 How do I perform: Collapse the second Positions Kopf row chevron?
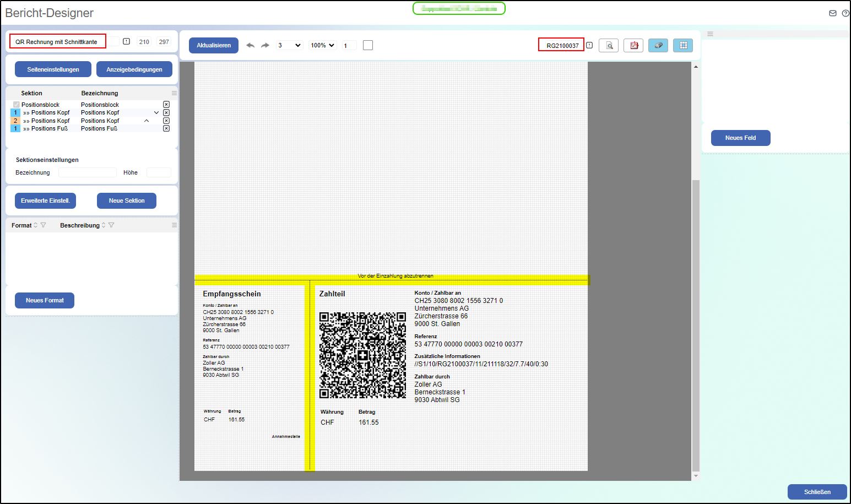(146, 120)
